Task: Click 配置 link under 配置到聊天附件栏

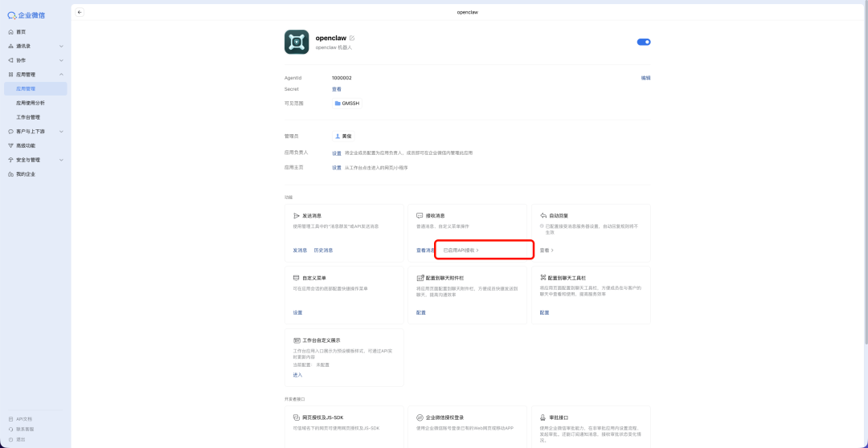Action: [x=421, y=312]
